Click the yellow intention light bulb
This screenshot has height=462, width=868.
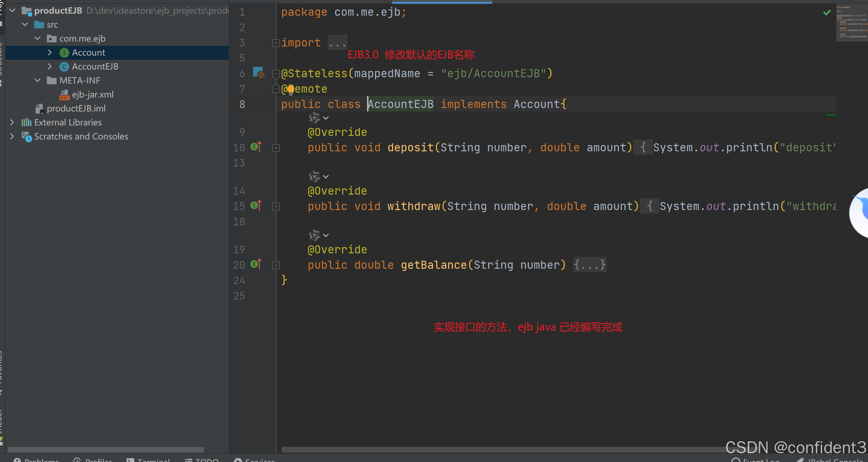tap(290, 90)
